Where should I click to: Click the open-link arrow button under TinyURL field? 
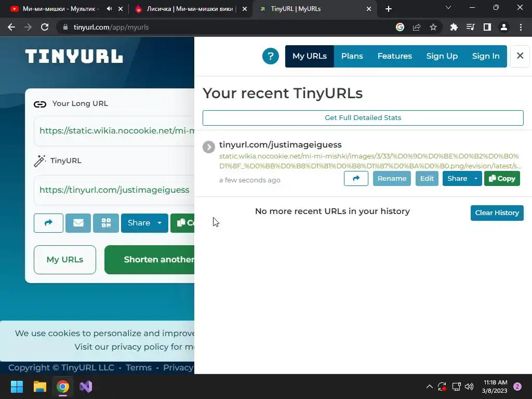pyautogui.click(x=48, y=223)
